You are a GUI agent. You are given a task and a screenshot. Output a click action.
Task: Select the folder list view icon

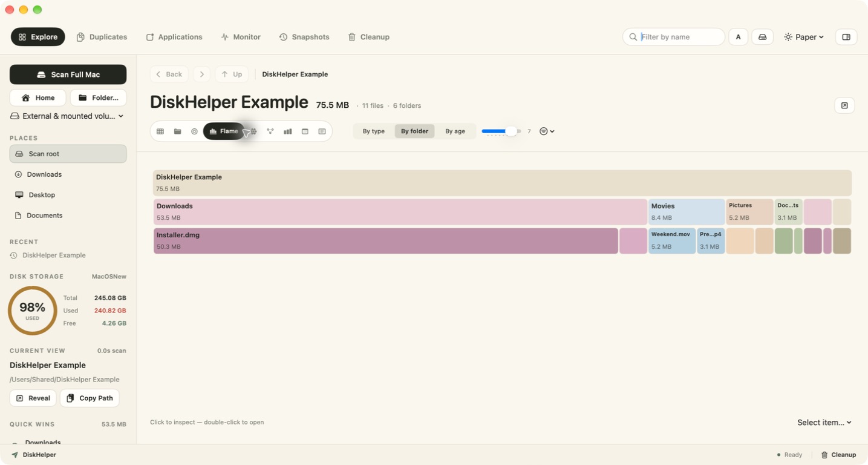[x=177, y=131]
